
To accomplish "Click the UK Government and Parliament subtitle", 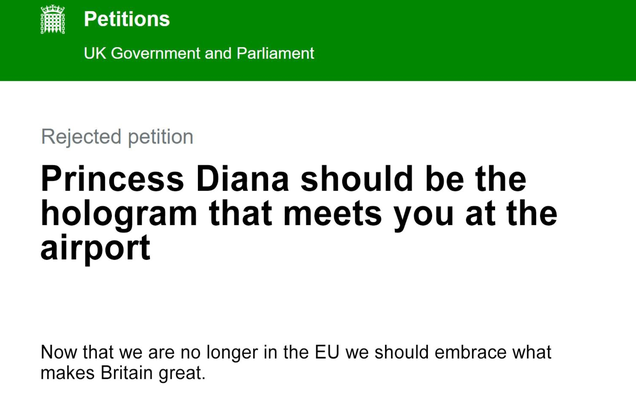I will pyautogui.click(x=199, y=53).
